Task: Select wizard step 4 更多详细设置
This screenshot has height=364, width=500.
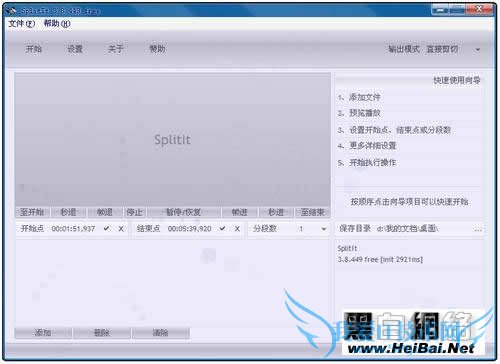Action: [x=367, y=146]
